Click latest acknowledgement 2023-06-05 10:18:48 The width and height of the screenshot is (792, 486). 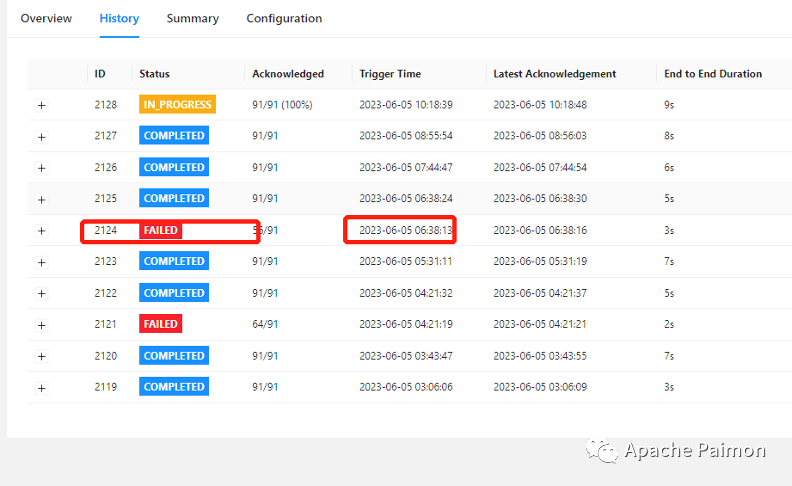click(540, 105)
